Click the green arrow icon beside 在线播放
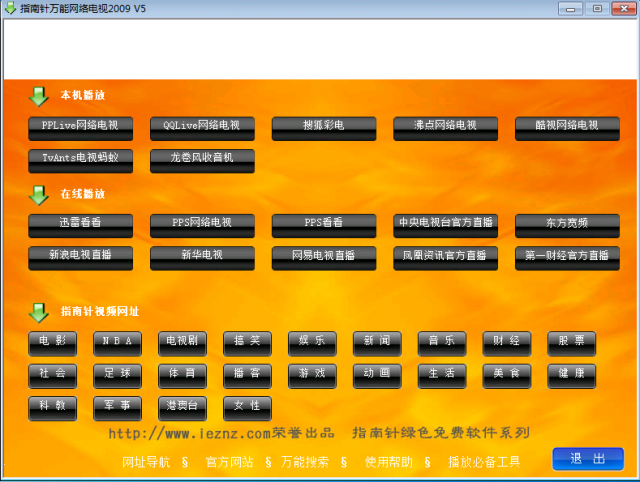The image size is (640, 482). 38,194
